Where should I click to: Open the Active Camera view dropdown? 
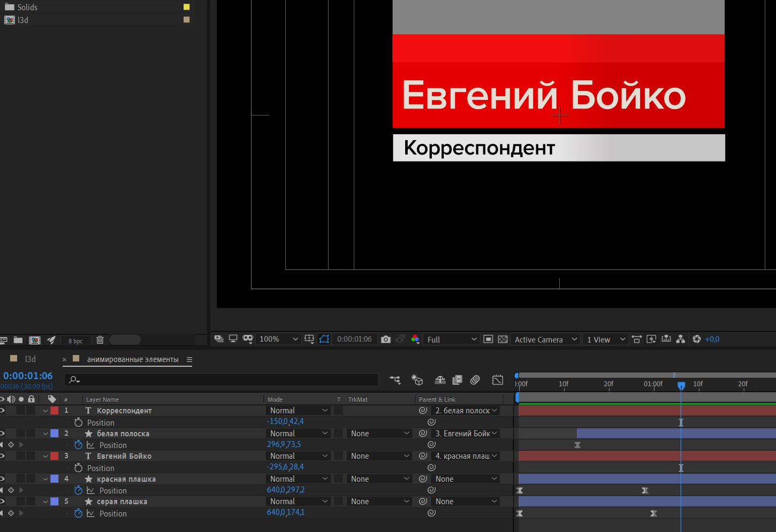pyautogui.click(x=545, y=339)
